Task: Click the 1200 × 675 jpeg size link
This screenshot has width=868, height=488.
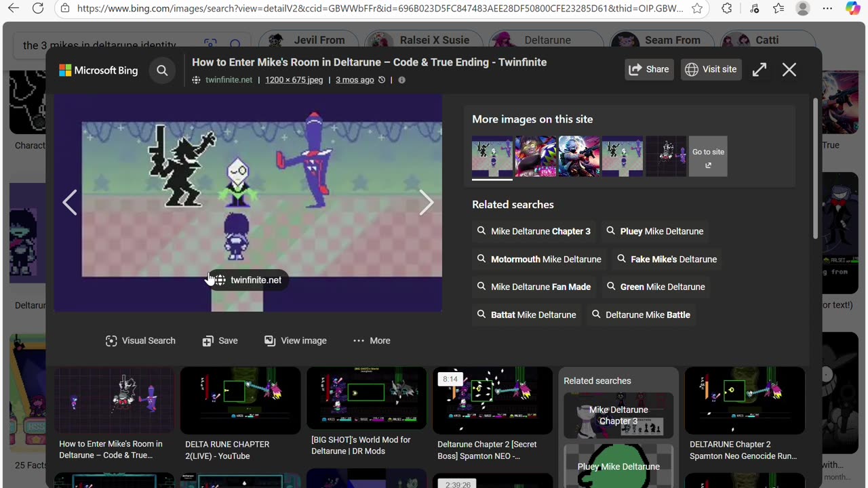Action: tap(294, 80)
